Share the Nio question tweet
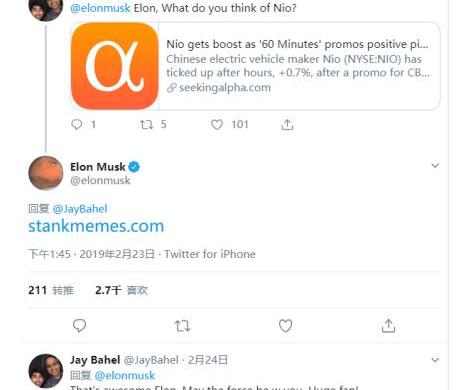This screenshot has width=460, height=390. (x=287, y=125)
